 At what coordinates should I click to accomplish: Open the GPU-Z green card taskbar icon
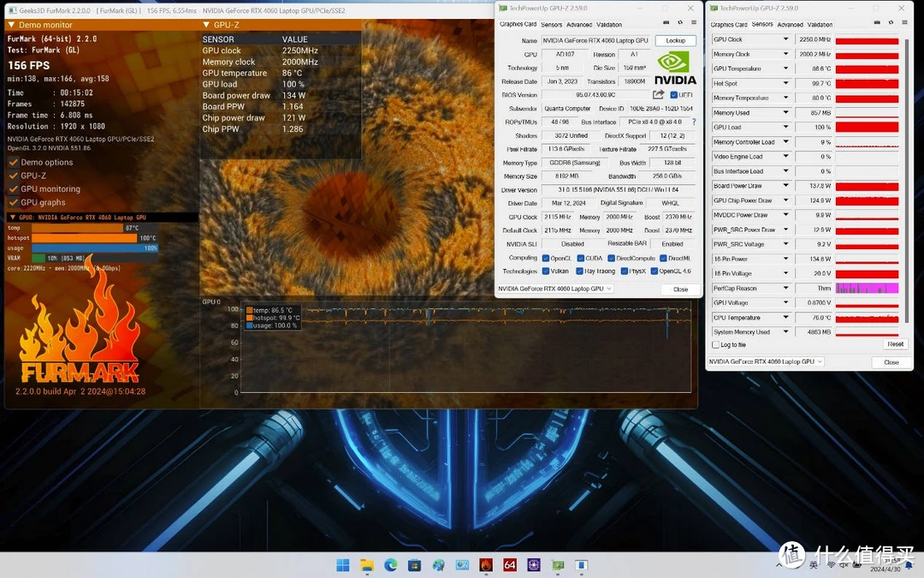[x=558, y=565]
